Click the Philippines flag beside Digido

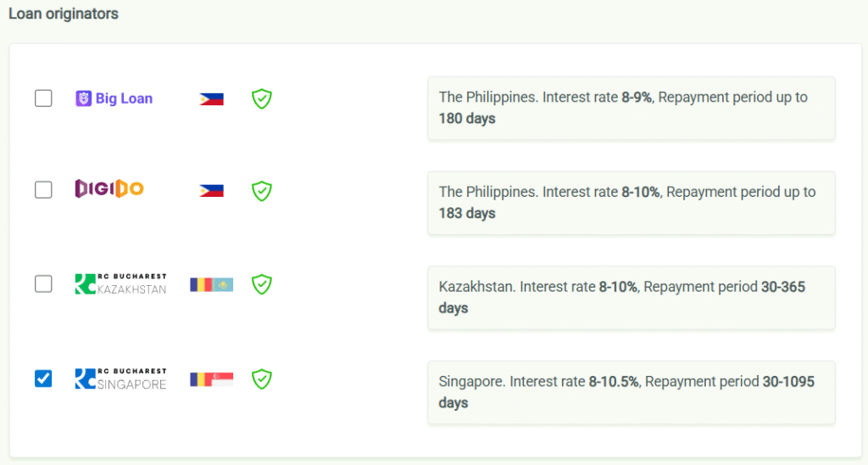[211, 191]
